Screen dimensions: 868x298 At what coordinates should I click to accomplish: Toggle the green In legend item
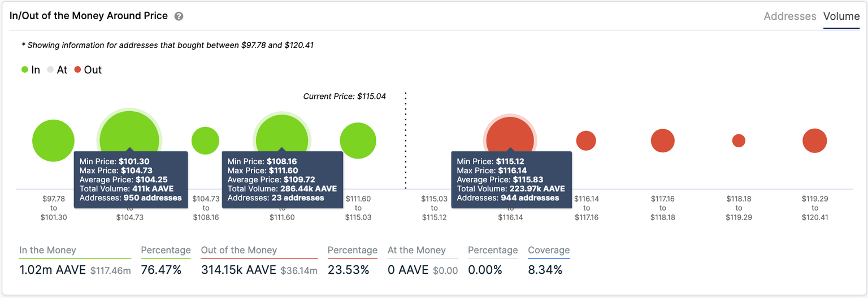31,70
